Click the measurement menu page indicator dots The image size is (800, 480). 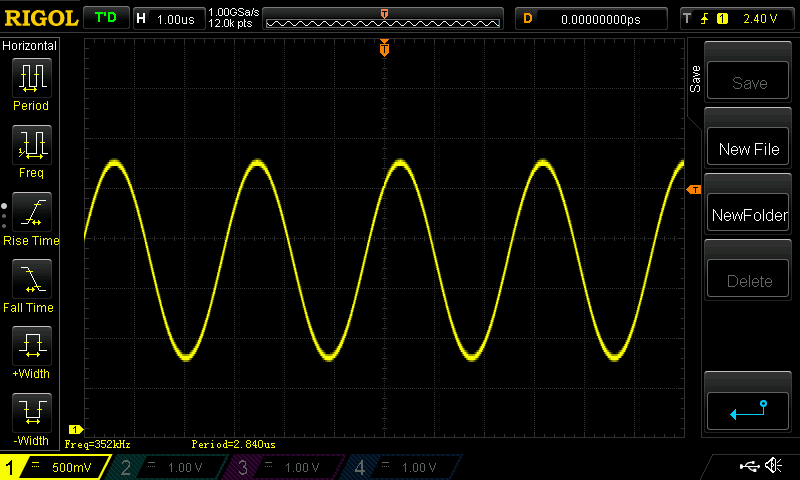pyautogui.click(x=4, y=216)
